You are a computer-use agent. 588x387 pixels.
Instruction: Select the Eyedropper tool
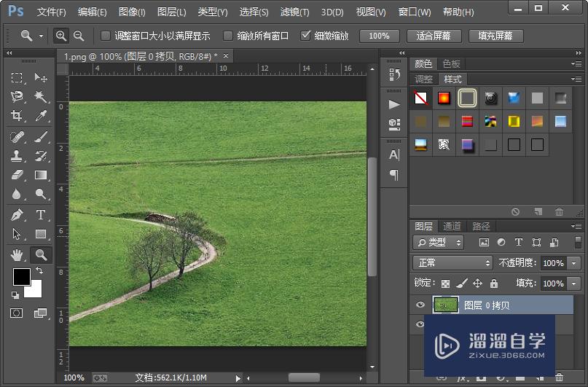coord(41,116)
